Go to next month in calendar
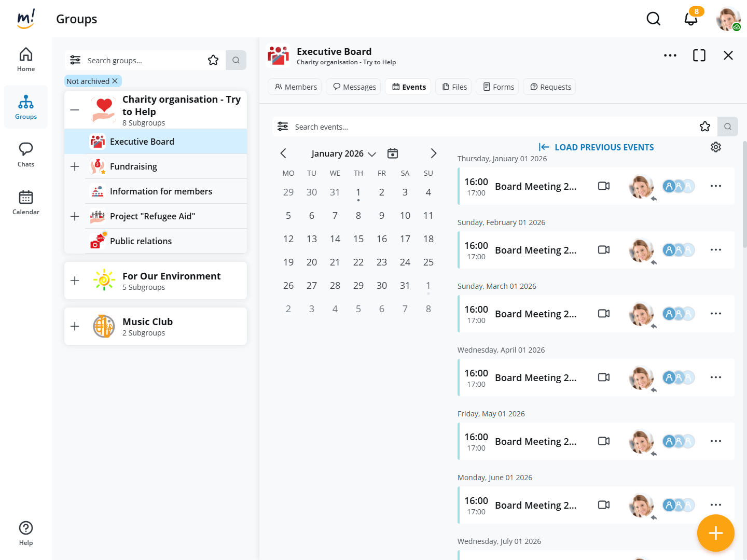 click(433, 153)
